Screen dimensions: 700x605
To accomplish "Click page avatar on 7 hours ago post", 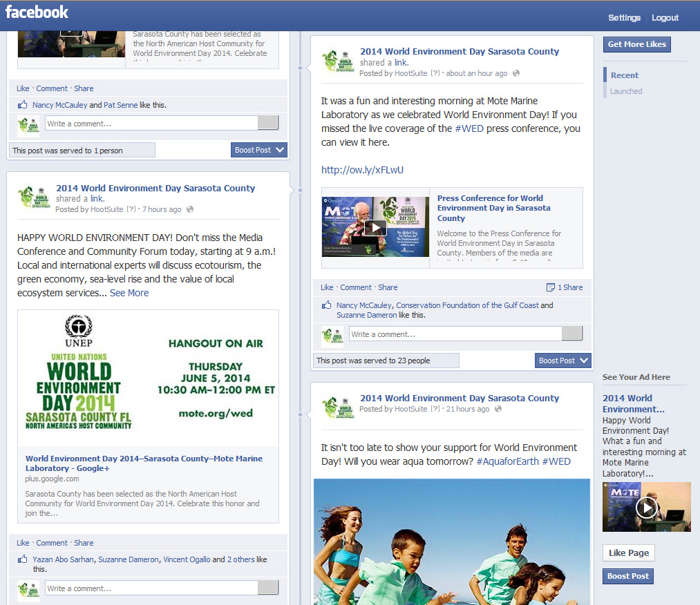I will pyautogui.click(x=34, y=197).
